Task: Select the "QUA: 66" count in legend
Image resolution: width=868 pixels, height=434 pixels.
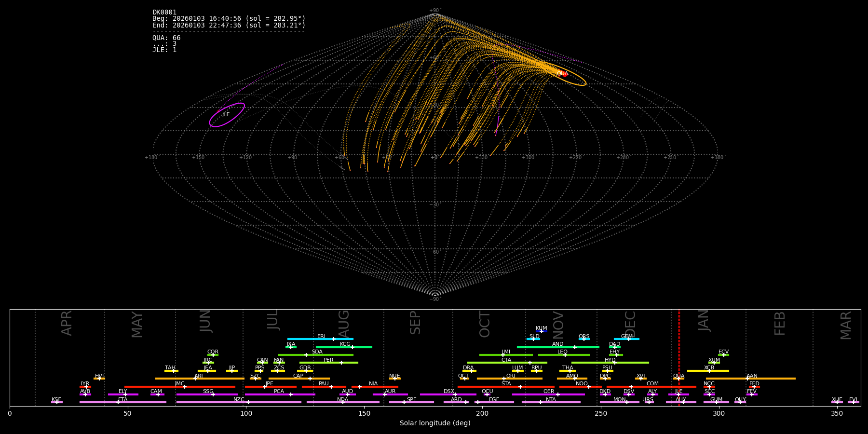Action: tap(166, 38)
